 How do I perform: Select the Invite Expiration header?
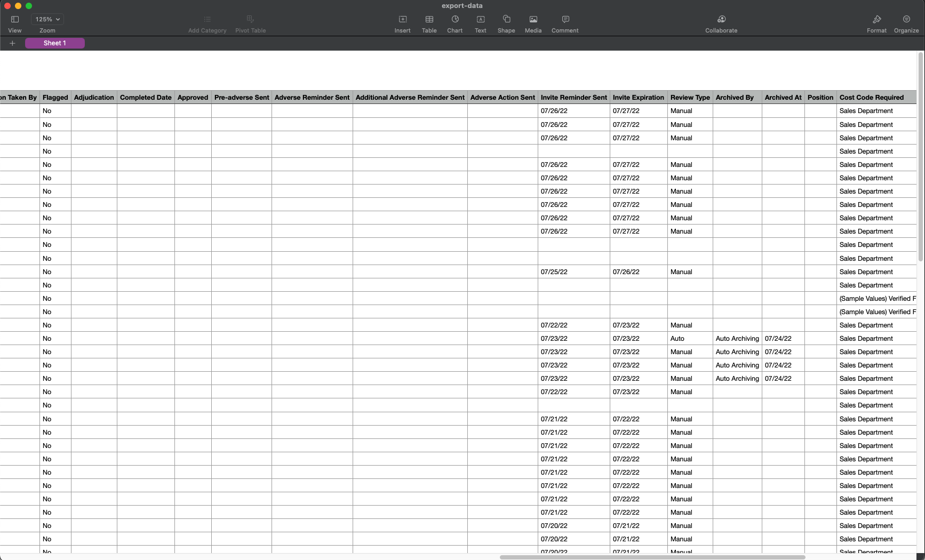click(x=639, y=97)
